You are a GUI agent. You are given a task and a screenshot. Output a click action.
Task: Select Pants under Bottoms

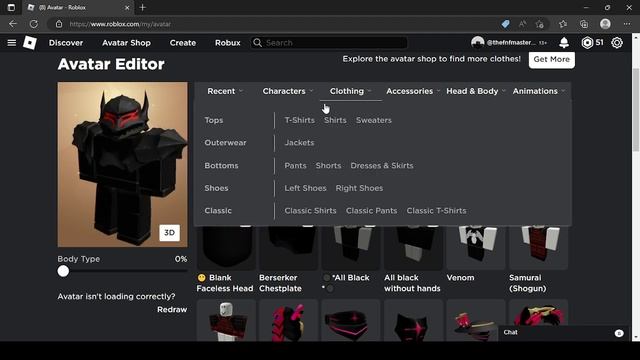click(x=295, y=165)
